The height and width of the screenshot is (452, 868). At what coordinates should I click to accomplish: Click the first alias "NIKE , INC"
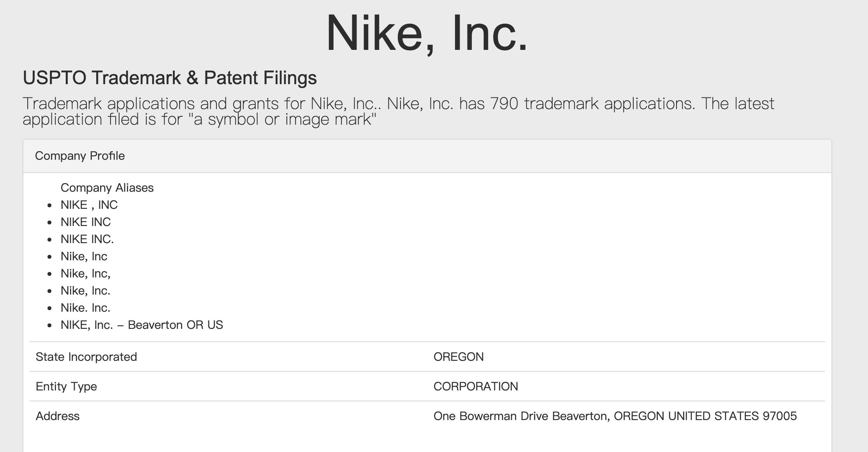pos(89,205)
